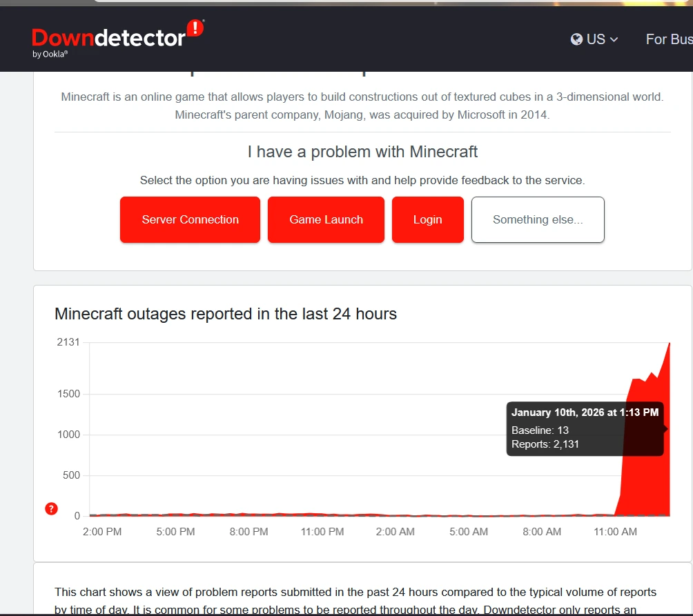Click the 2131 peak value label
Image resolution: width=693 pixels, height=616 pixels.
click(68, 342)
